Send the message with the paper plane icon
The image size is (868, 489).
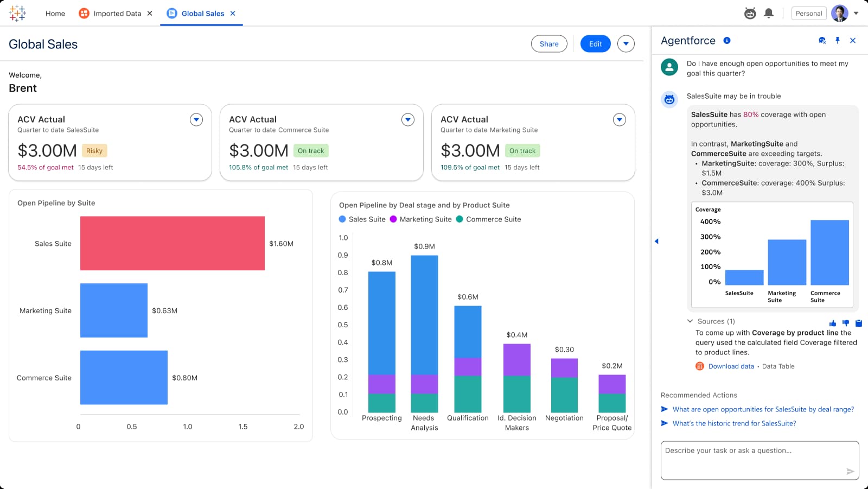click(x=850, y=471)
